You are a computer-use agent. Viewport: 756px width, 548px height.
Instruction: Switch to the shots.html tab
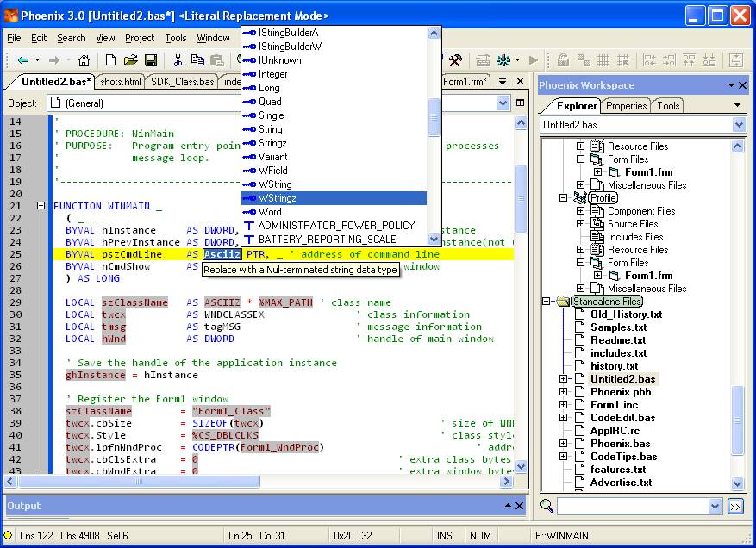point(121,82)
